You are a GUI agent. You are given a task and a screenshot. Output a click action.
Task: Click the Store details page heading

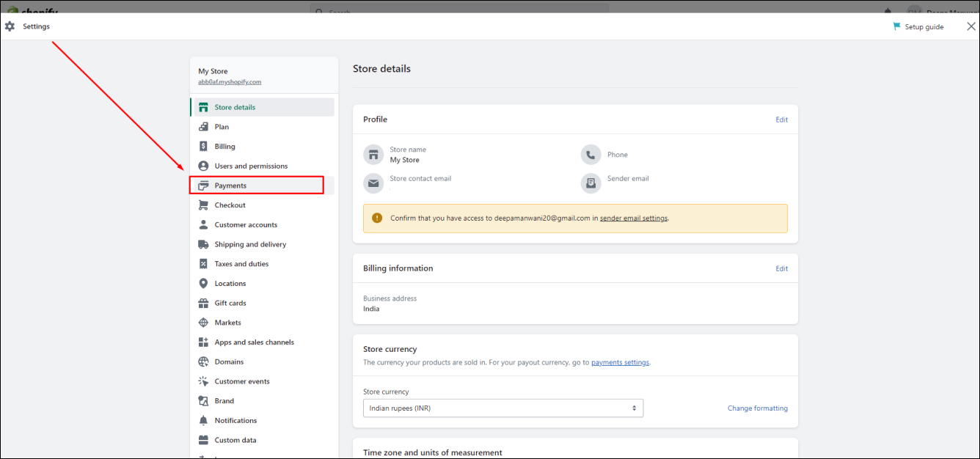(381, 69)
